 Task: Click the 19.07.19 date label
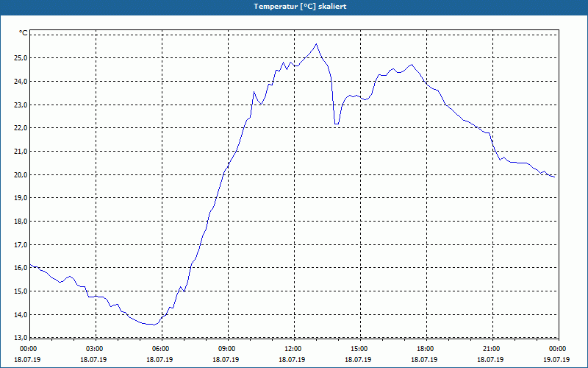[556, 360]
